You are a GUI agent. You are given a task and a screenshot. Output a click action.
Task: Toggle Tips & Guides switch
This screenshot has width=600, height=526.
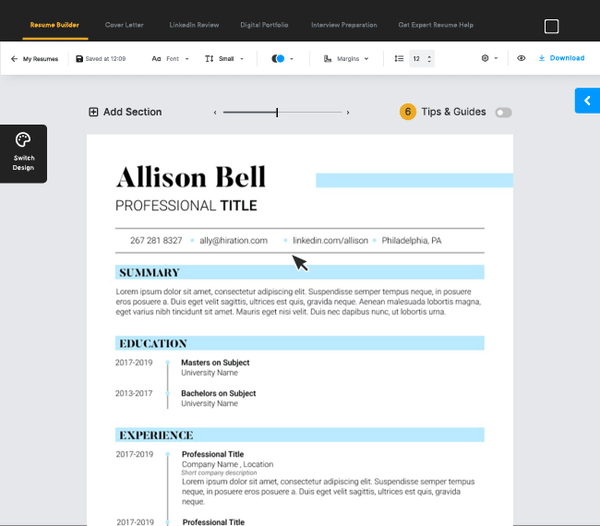[503, 112]
